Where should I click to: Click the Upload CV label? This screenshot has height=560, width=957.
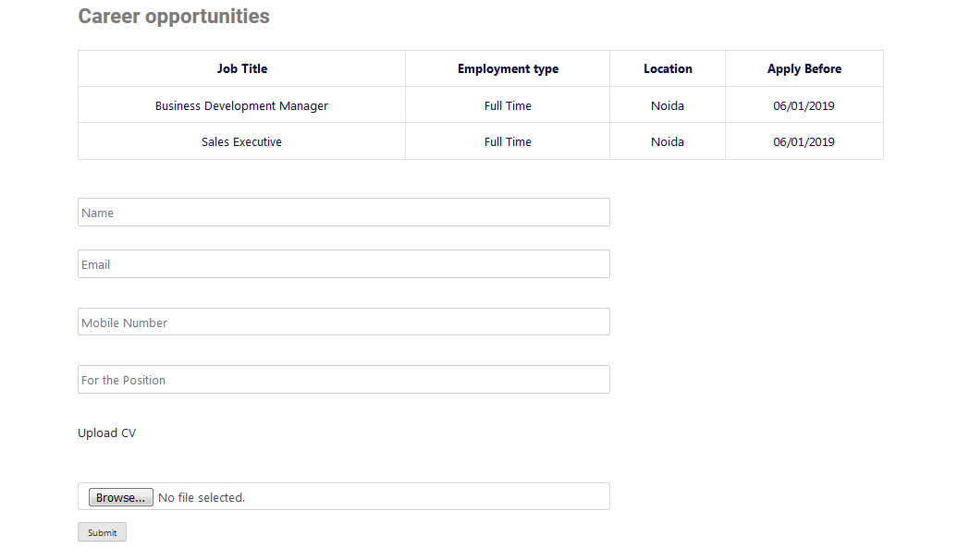click(106, 432)
